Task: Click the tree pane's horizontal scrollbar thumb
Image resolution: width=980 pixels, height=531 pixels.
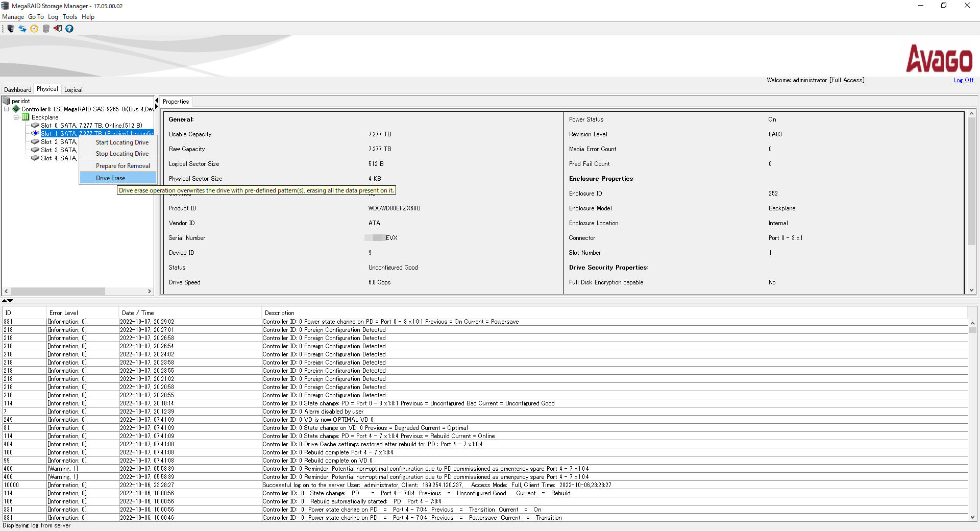Action: [x=58, y=291]
